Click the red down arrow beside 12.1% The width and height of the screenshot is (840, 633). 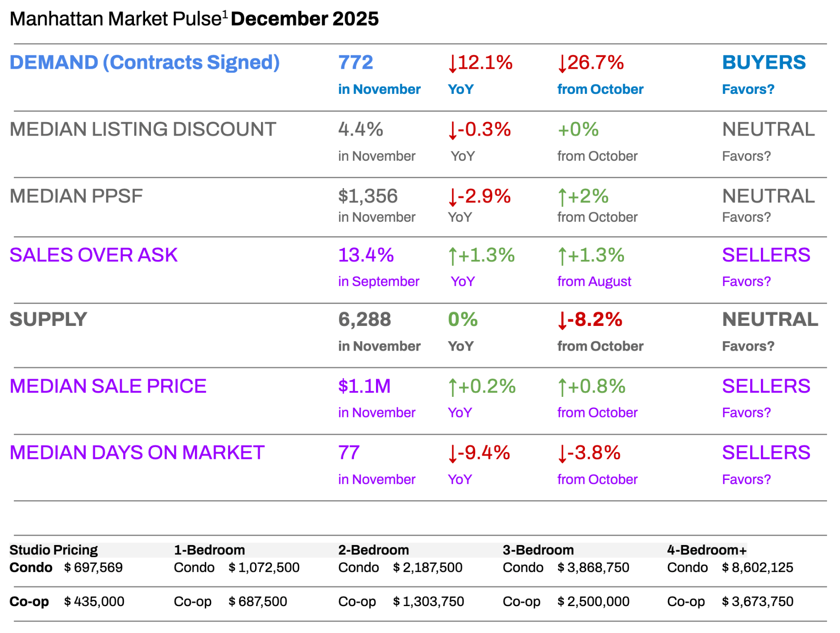pyautogui.click(x=452, y=63)
